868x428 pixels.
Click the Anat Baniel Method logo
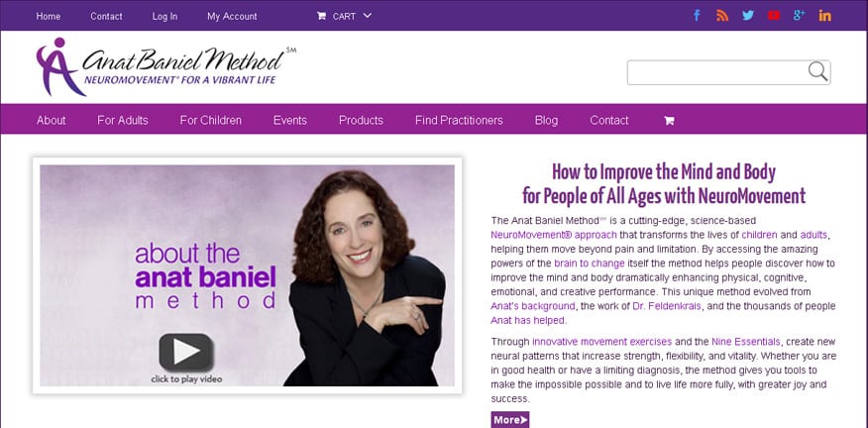[x=166, y=66]
